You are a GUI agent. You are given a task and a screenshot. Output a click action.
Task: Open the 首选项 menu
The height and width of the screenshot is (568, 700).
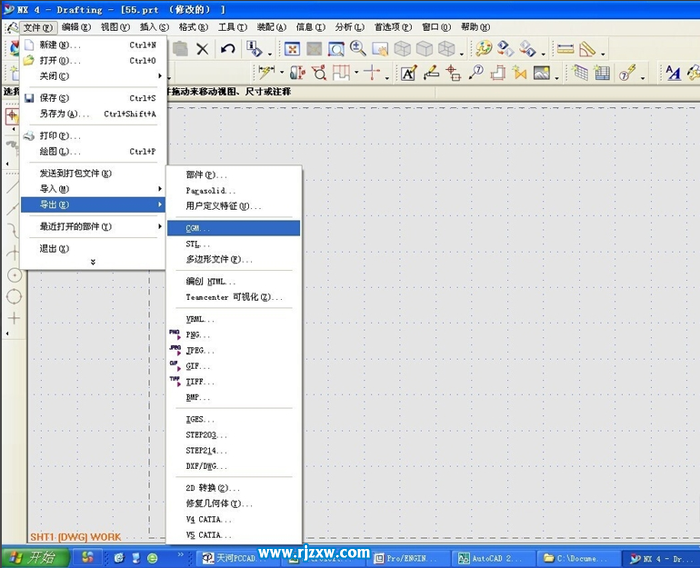point(393,27)
